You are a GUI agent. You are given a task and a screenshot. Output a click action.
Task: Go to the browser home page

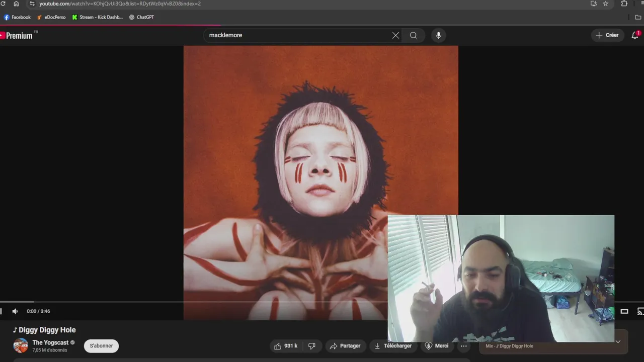(x=16, y=4)
